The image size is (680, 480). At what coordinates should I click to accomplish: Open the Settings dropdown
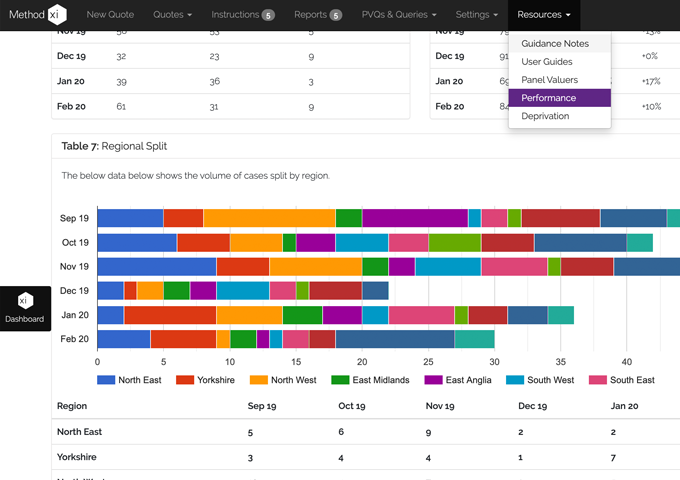point(476,15)
